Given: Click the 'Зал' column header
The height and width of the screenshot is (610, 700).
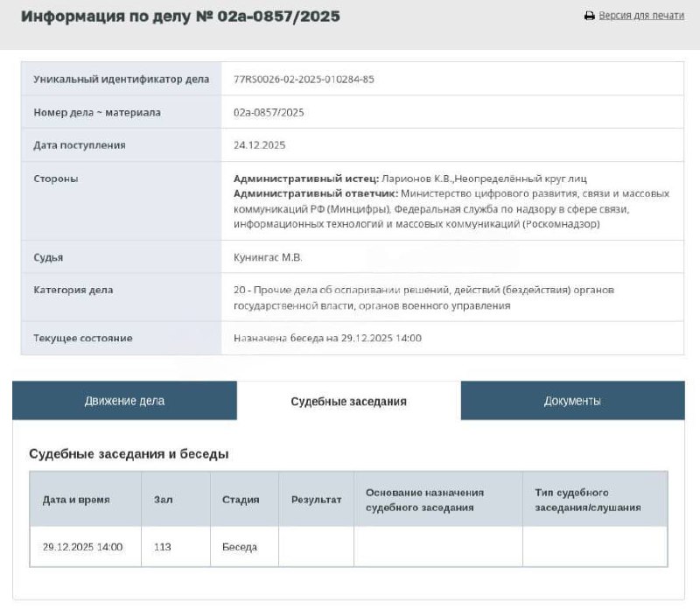Looking at the screenshot, I should [163, 500].
